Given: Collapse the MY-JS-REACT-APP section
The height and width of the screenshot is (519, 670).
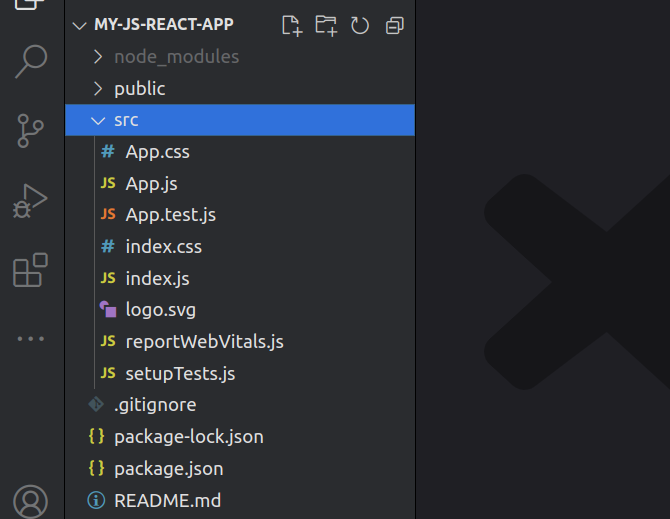Looking at the screenshot, I should pos(79,26).
